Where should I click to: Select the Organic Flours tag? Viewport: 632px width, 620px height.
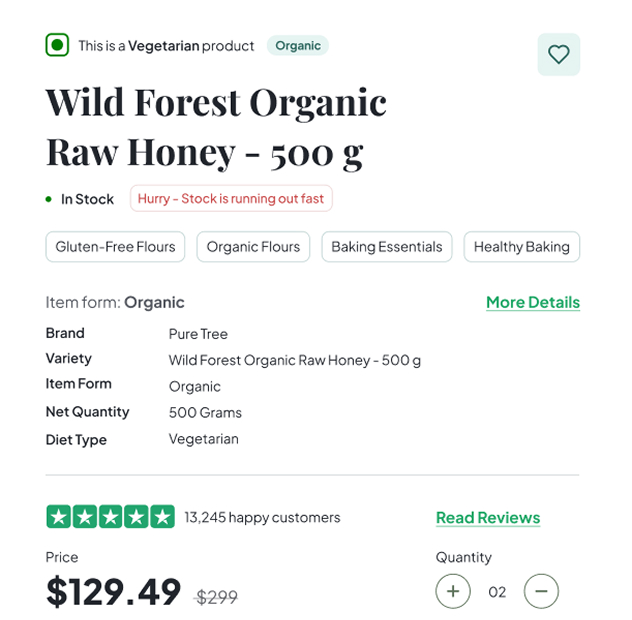(x=253, y=246)
